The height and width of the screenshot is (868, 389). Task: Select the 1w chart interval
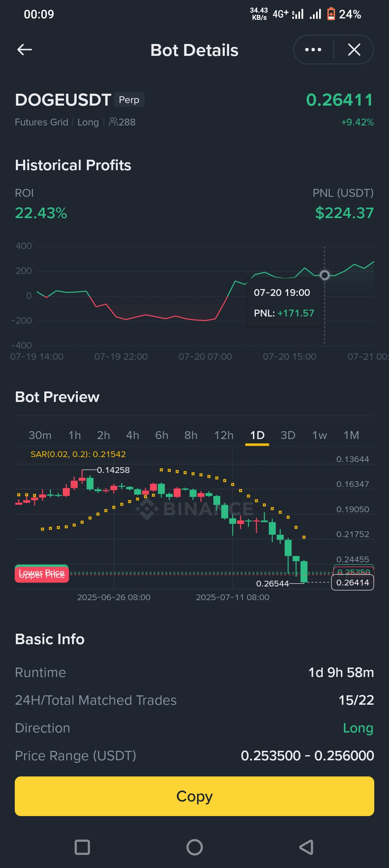(x=319, y=435)
